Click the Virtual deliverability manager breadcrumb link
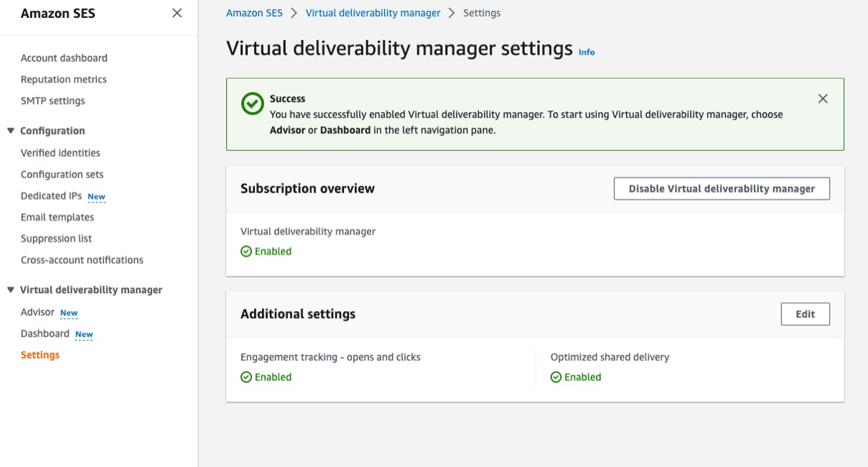This screenshot has width=868, height=467. (373, 13)
